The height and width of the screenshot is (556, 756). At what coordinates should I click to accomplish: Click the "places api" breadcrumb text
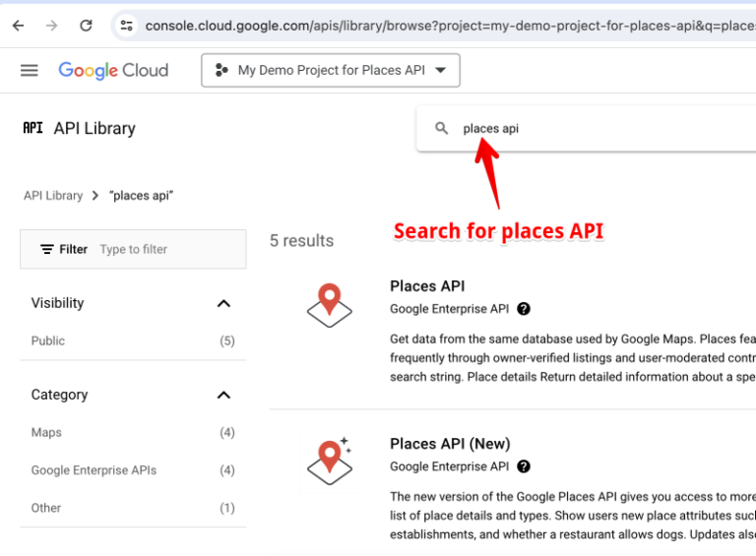coord(142,196)
